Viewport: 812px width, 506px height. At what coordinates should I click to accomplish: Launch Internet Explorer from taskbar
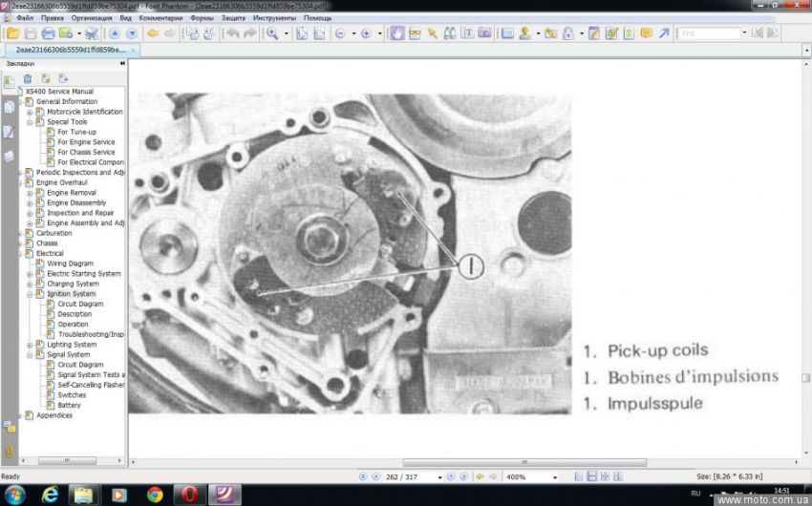tap(51, 495)
